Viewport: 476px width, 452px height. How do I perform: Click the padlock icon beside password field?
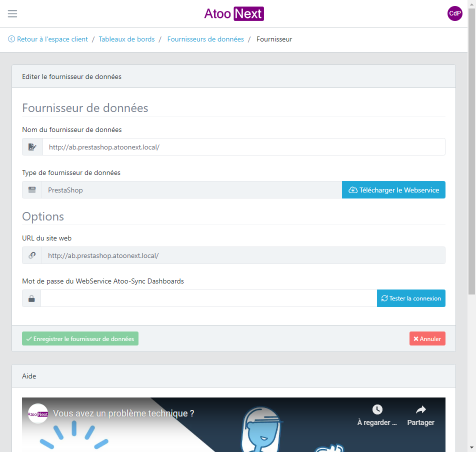[x=31, y=298]
